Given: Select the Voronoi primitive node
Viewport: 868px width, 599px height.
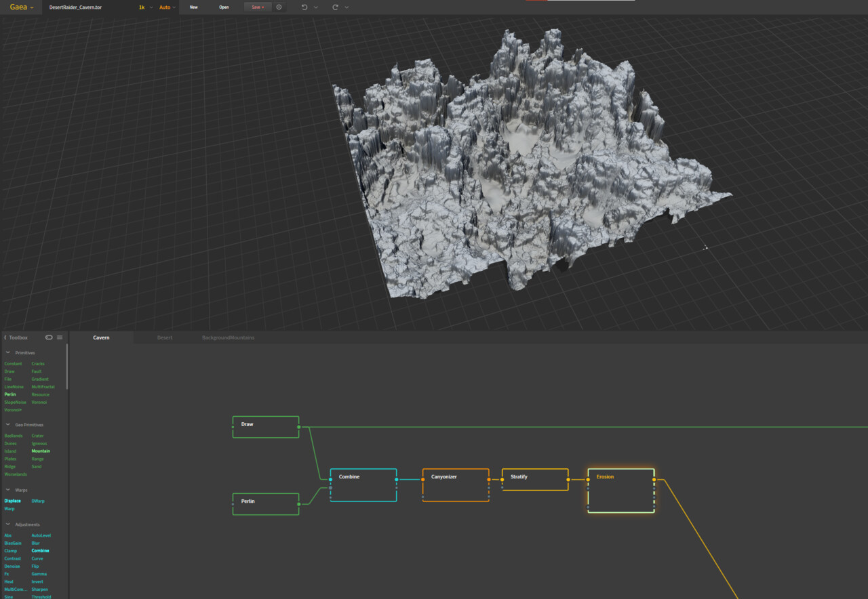Looking at the screenshot, I should (x=39, y=402).
